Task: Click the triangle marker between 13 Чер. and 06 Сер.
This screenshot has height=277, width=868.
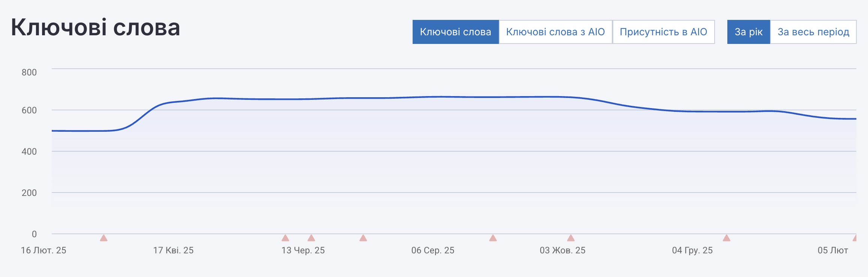Action: click(x=363, y=238)
